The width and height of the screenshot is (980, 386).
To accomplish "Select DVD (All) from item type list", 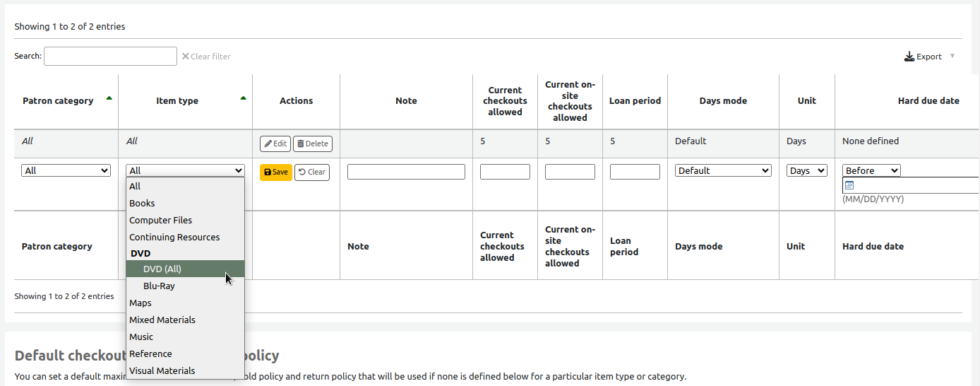I will point(162,269).
